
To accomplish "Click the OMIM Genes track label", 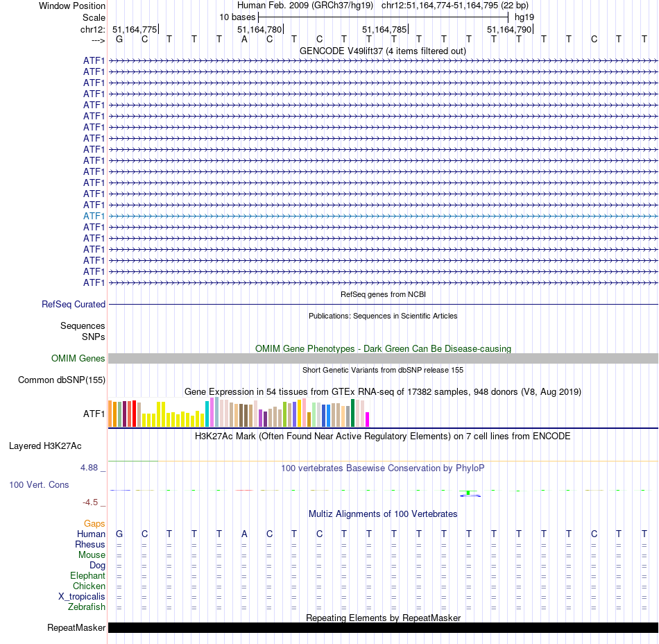I will (78, 359).
